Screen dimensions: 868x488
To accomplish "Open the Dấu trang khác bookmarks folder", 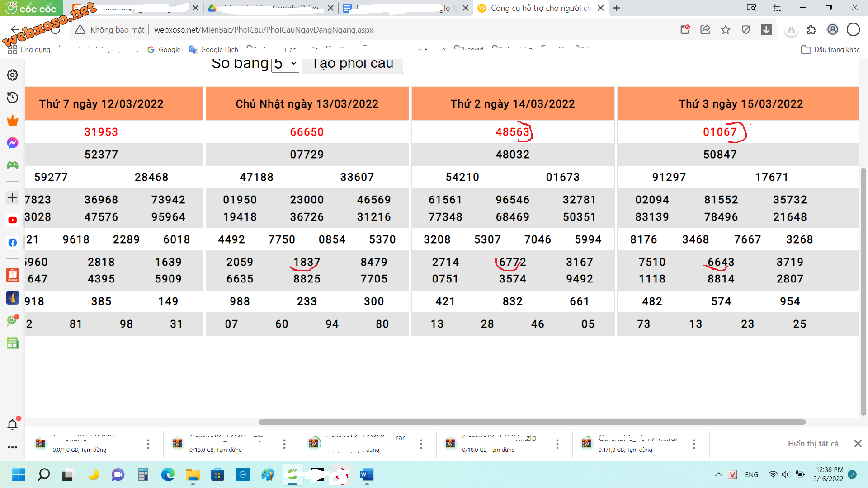I will (x=830, y=50).
